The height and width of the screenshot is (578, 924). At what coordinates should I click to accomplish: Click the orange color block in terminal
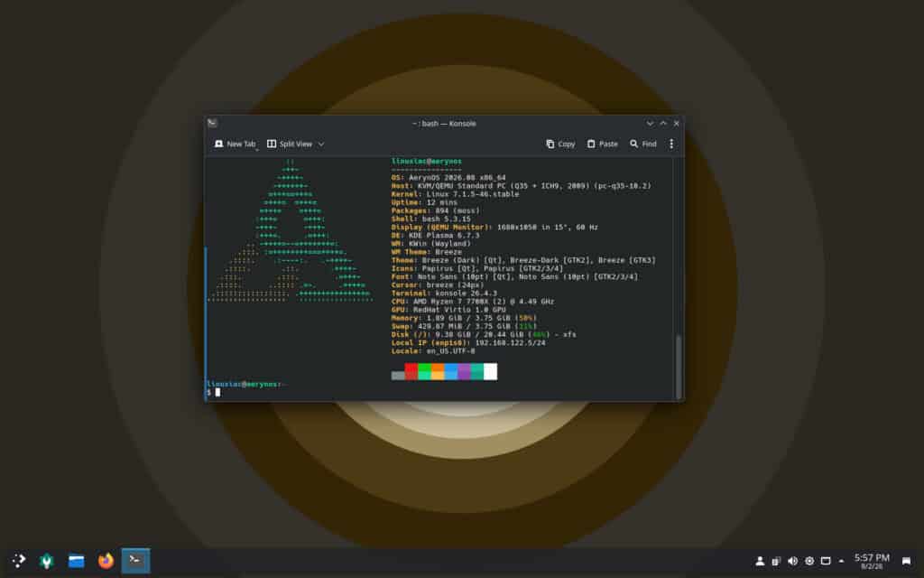pyautogui.click(x=438, y=371)
